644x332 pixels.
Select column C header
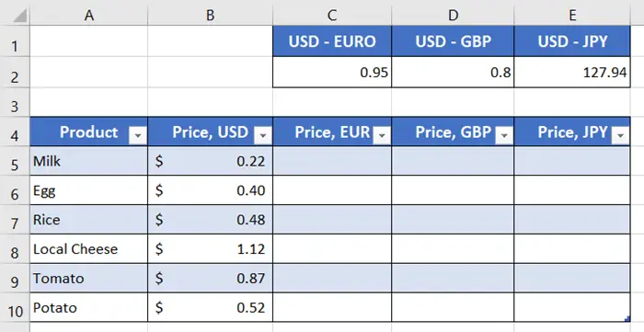coord(332,16)
